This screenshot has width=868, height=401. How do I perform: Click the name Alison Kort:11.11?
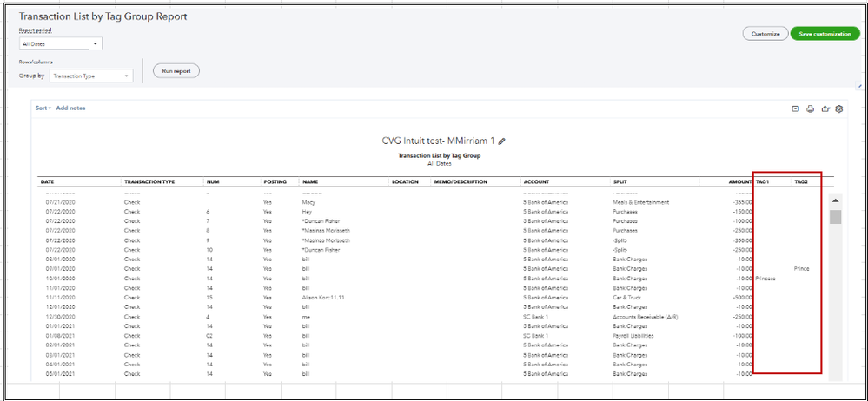321,298
